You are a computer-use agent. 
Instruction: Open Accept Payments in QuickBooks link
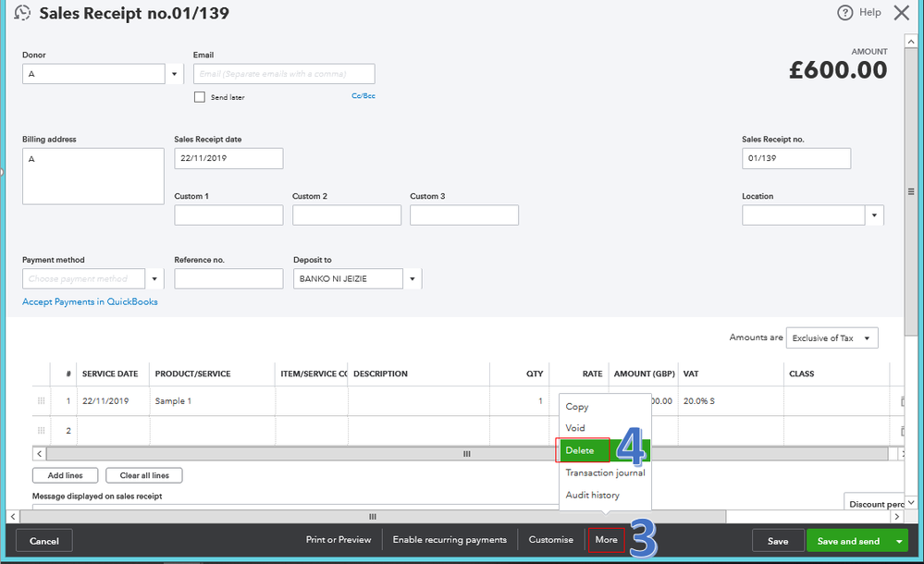click(90, 301)
